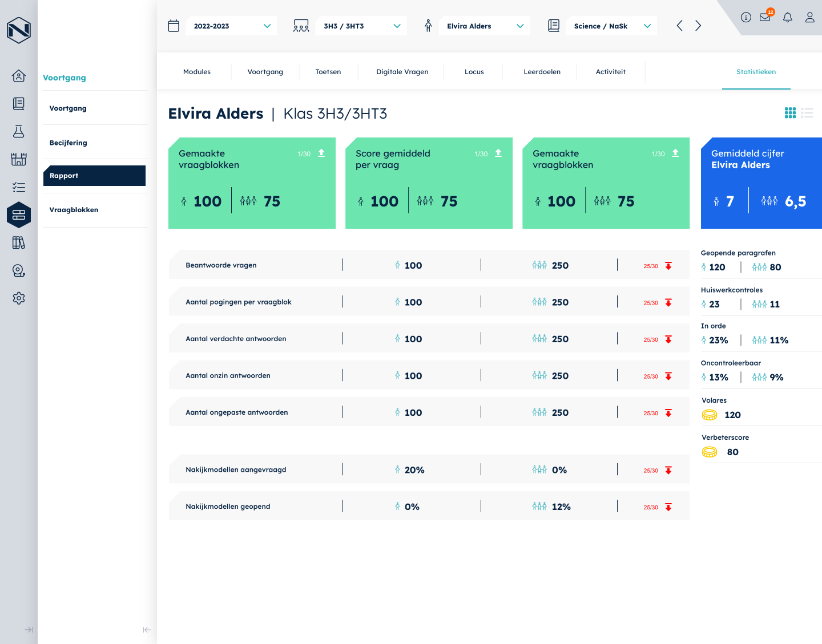
Task: Click the info circle icon
Action: tap(746, 17)
